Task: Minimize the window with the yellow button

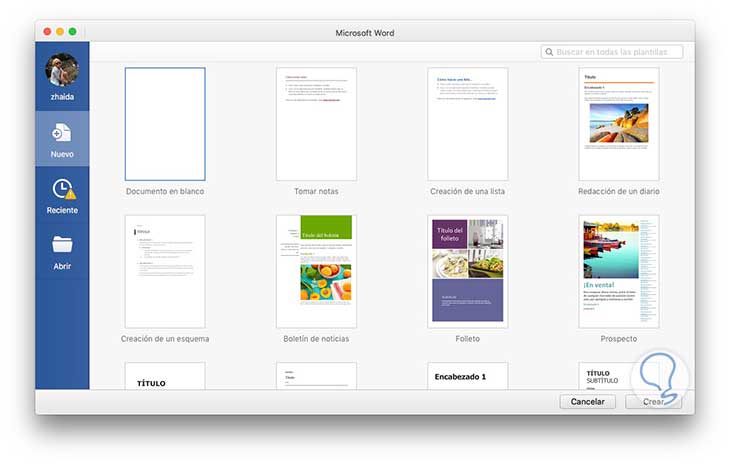Action: pos(60,32)
